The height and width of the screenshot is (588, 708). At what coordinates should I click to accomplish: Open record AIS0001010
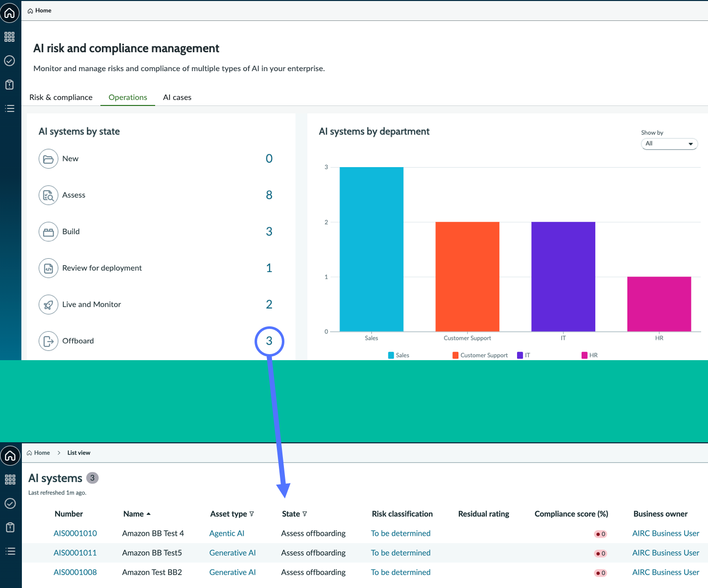[x=75, y=533]
